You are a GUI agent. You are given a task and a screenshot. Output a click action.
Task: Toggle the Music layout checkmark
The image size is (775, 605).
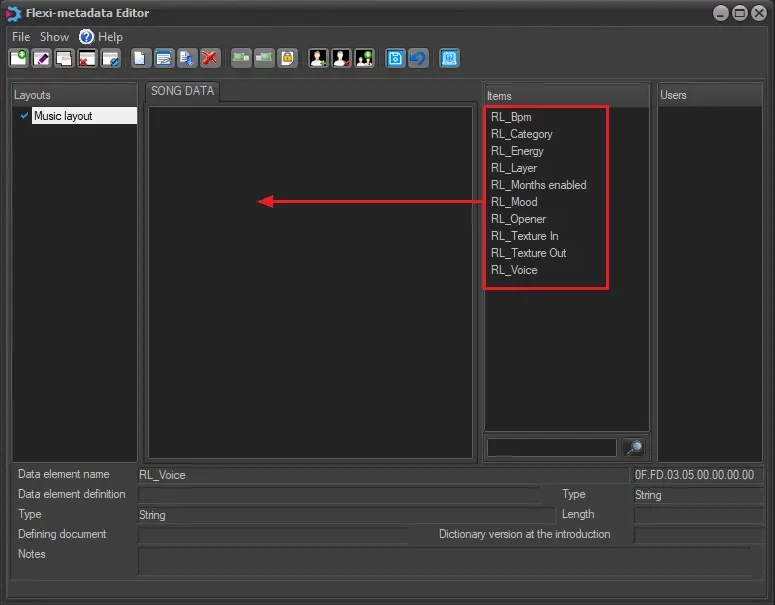pos(24,116)
